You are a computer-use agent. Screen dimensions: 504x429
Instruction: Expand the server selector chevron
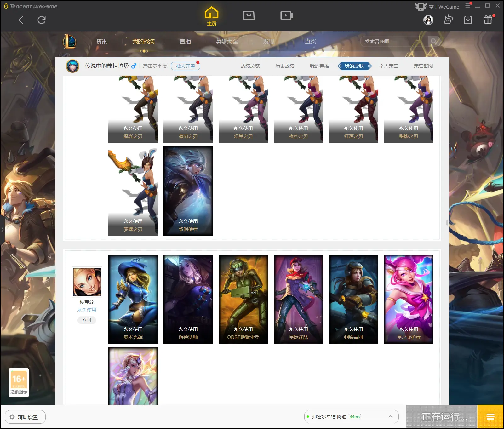click(391, 416)
